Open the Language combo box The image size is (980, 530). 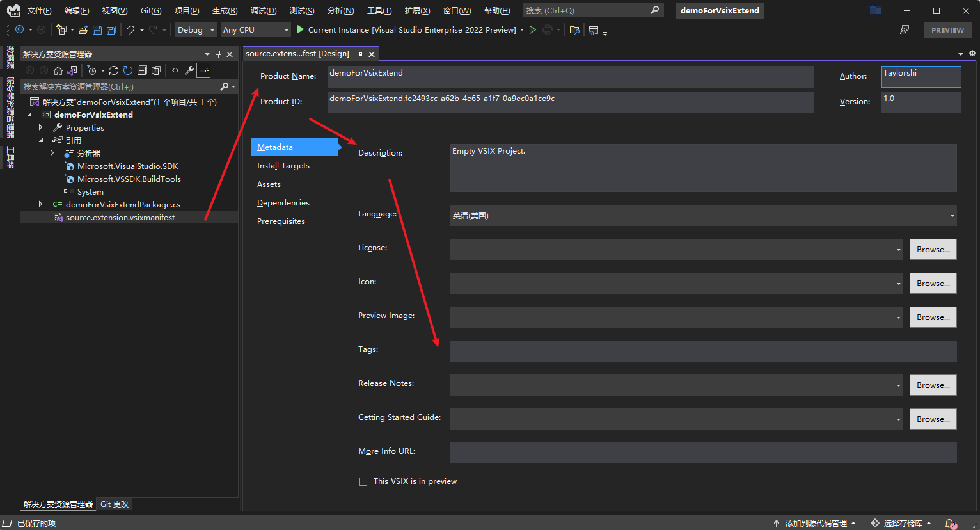pos(704,215)
